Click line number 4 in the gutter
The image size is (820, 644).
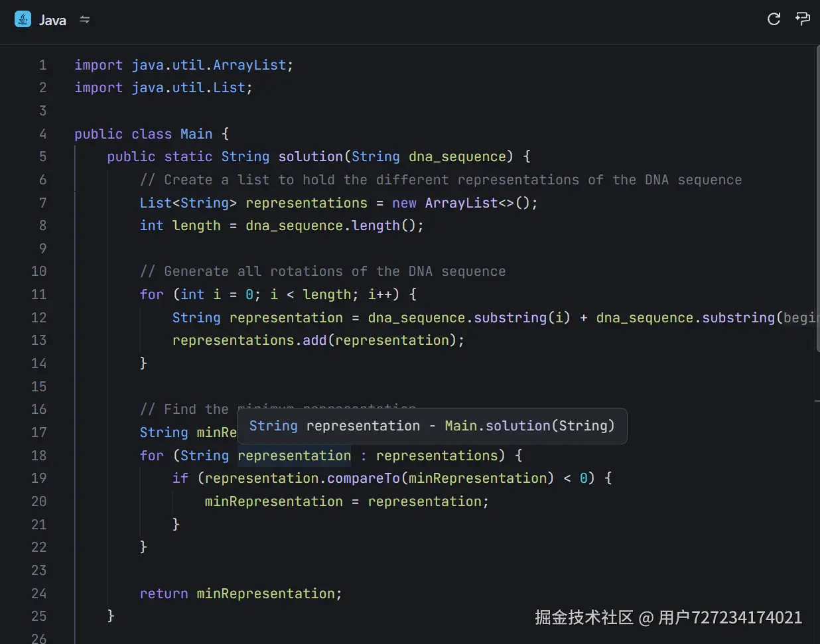pos(42,134)
